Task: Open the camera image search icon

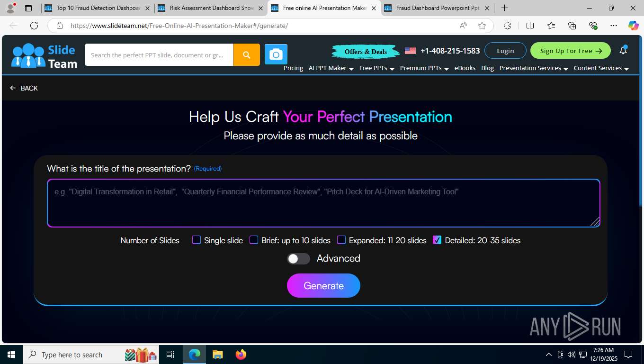Action: (276, 55)
